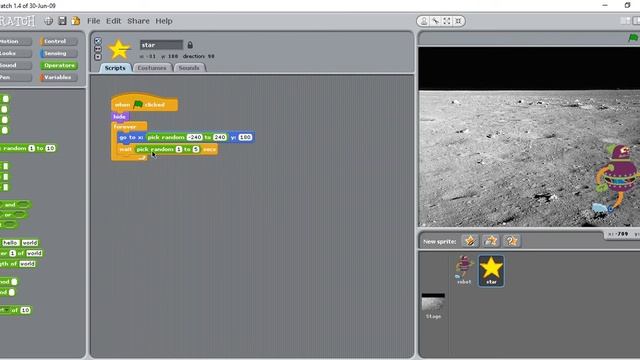Select the Shrink sprite tool
The height and width of the screenshot is (360, 640).
tap(458, 21)
